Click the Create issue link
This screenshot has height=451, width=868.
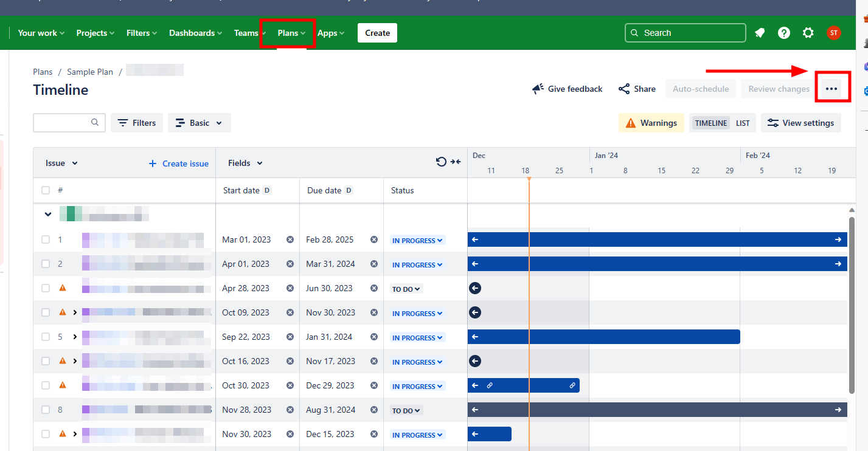(179, 164)
